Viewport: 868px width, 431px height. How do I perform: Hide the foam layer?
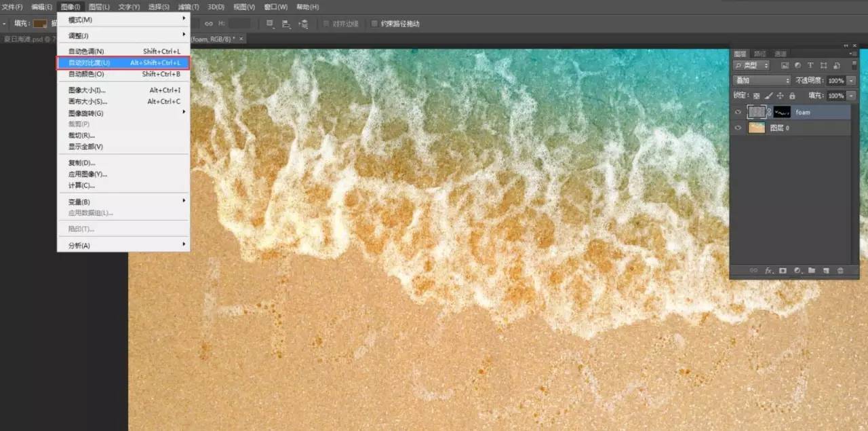[738, 112]
